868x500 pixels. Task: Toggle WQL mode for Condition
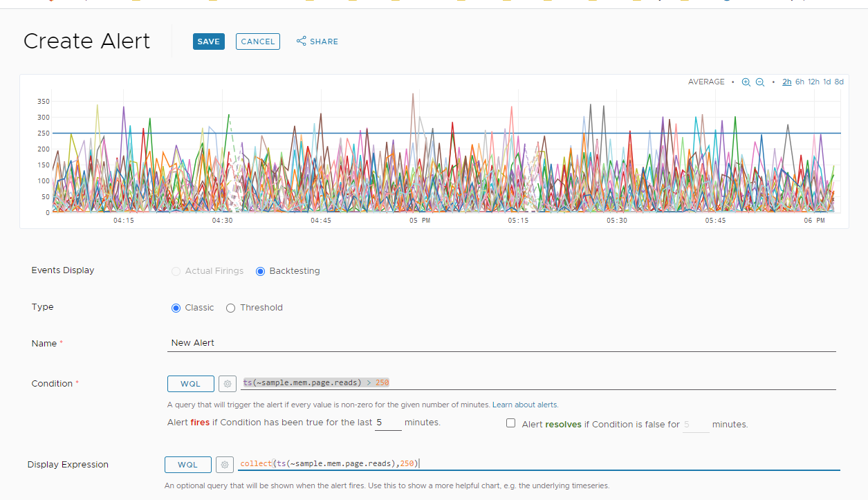(190, 383)
